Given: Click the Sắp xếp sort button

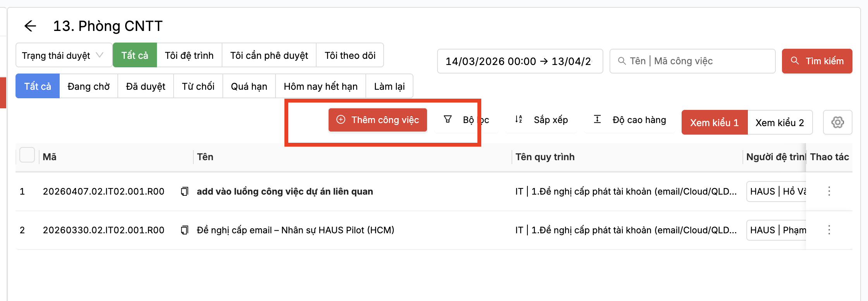Looking at the screenshot, I should pyautogui.click(x=541, y=120).
